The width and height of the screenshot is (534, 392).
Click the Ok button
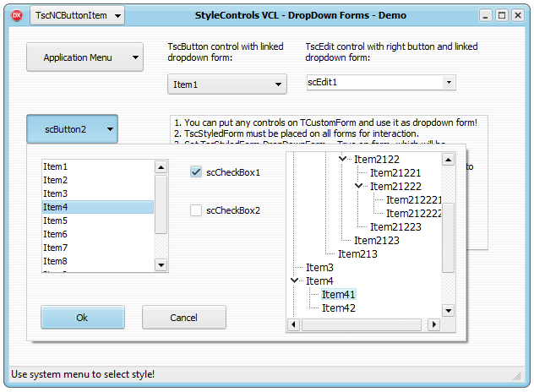(x=83, y=318)
